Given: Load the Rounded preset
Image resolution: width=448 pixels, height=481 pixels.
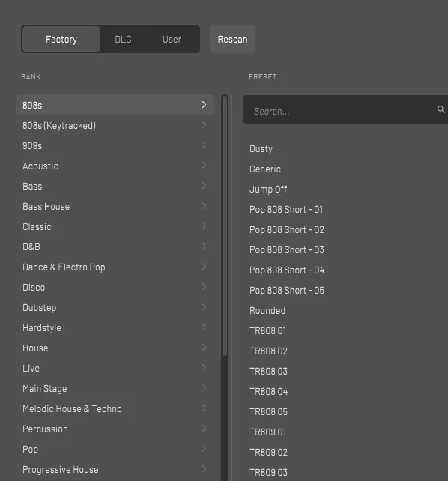Looking at the screenshot, I should 267,311.
